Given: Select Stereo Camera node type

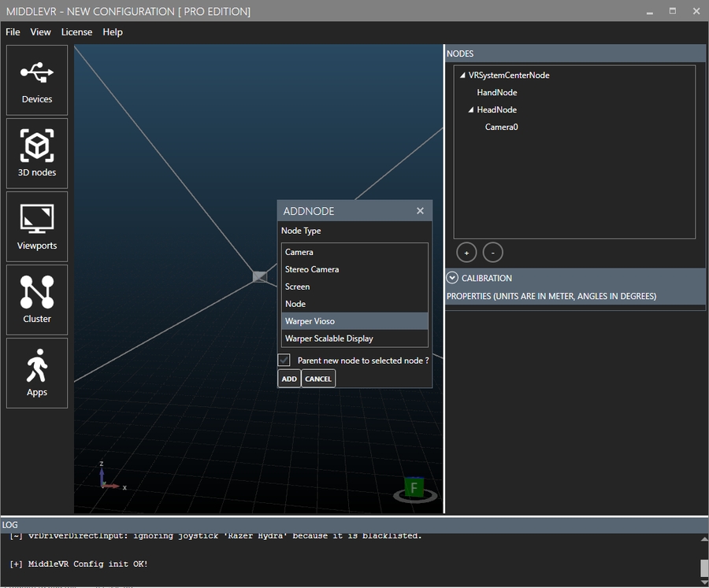Looking at the screenshot, I should point(312,269).
